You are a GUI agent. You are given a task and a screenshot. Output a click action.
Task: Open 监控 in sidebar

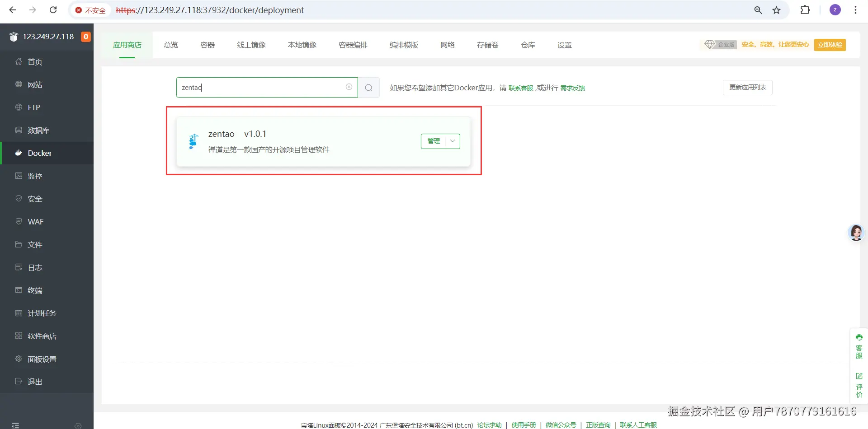pyautogui.click(x=47, y=176)
